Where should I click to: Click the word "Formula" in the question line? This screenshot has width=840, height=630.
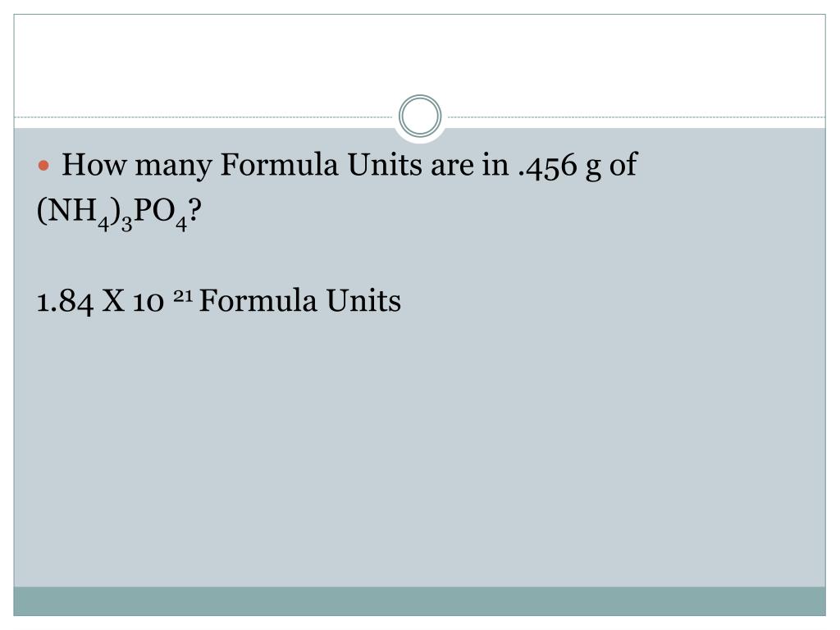[x=279, y=164]
